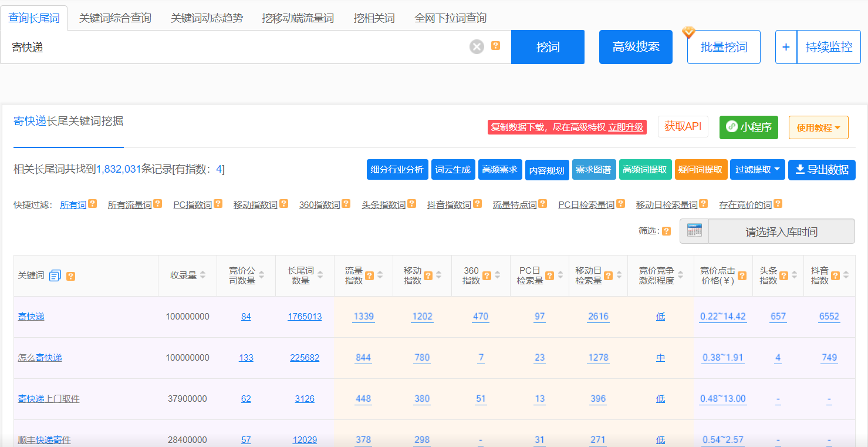
Task: Open keyword link 寄快递上门取件
Action: point(49,399)
